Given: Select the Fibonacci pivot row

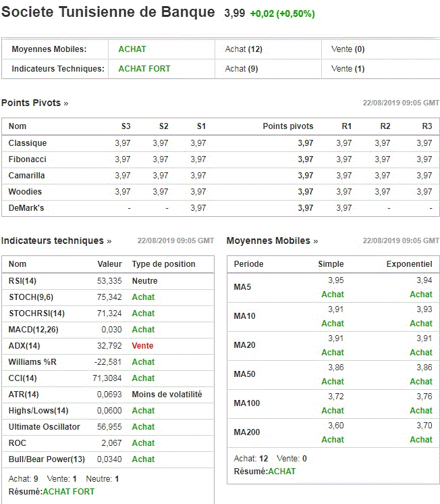Looking at the screenshot, I should click(x=221, y=159).
